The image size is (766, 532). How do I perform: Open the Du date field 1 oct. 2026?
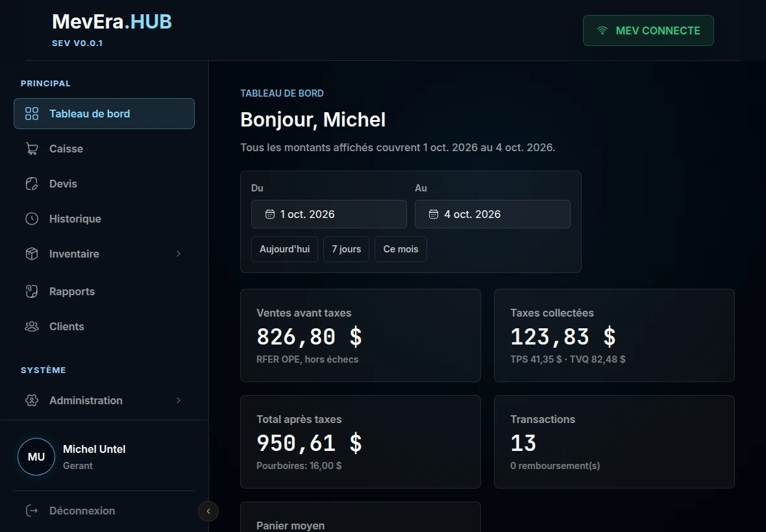(x=328, y=214)
